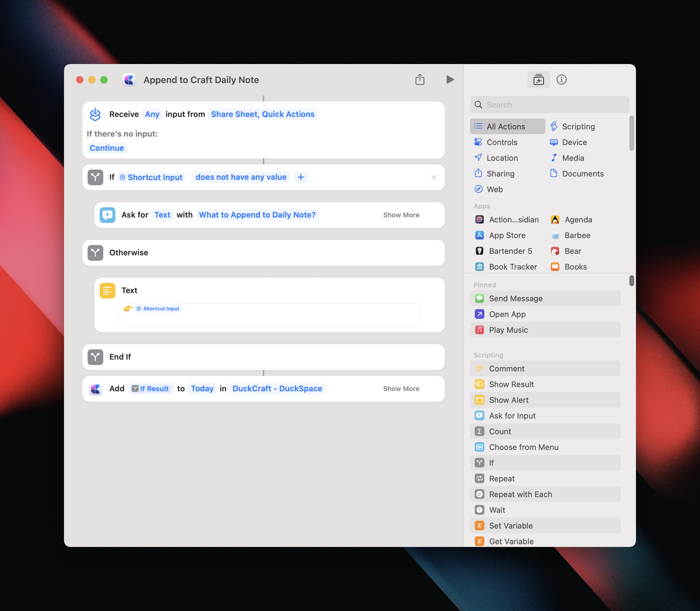Pick the Set Variable action
The width and height of the screenshot is (700, 611).
click(545, 525)
